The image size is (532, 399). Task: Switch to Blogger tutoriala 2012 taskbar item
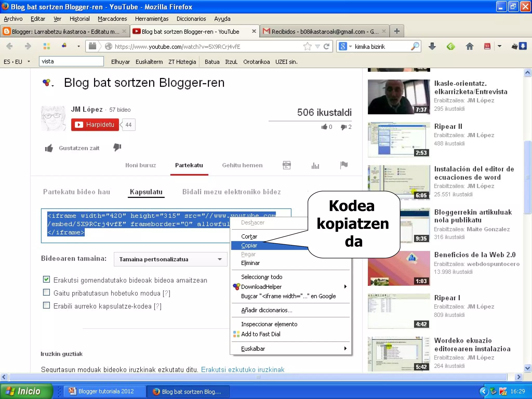[x=104, y=391]
